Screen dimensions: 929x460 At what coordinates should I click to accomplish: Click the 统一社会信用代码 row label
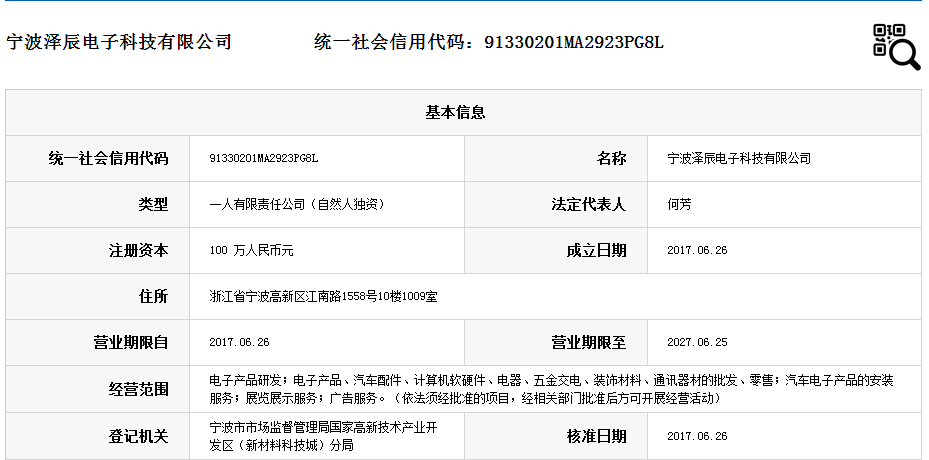98,158
